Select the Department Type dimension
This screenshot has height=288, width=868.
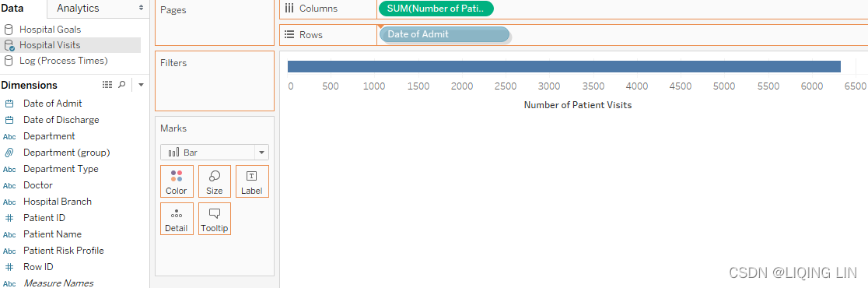pos(61,168)
